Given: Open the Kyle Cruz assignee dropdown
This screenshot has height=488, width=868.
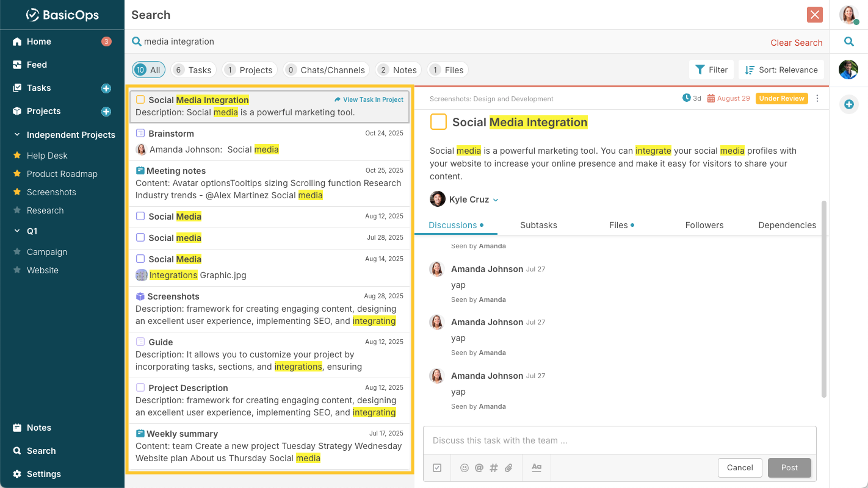Looking at the screenshot, I should click(x=496, y=200).
